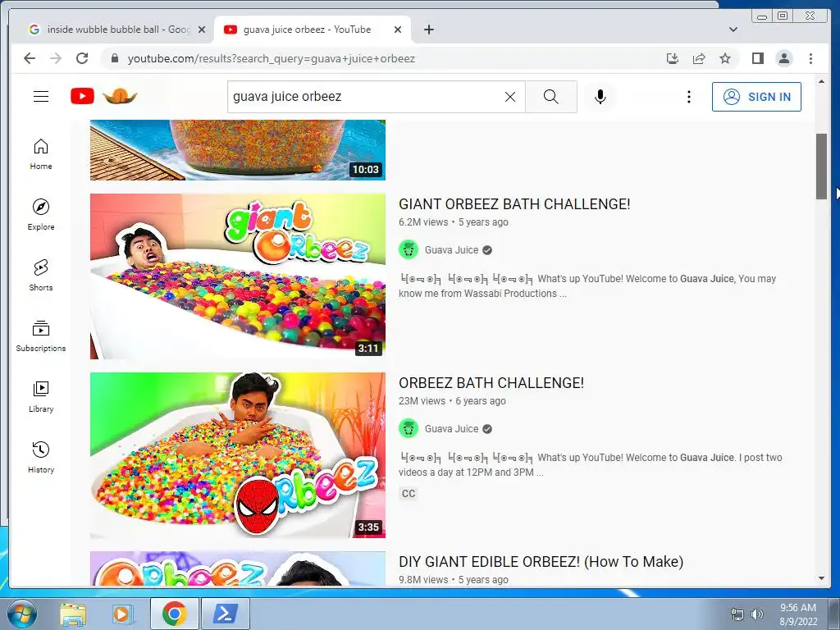Open a new tab
Viewport: 840px width, 630px height.
(428, 30)
